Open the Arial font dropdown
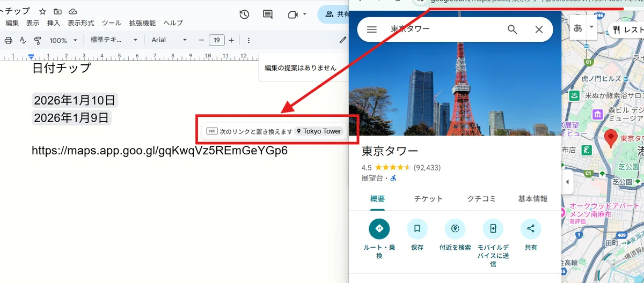 point(169,40)
